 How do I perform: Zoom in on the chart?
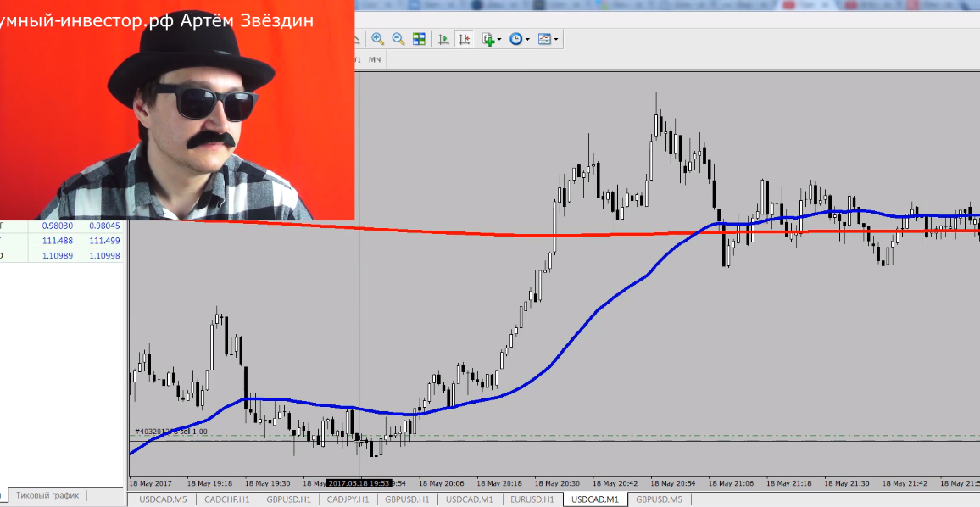coord(377,39)
